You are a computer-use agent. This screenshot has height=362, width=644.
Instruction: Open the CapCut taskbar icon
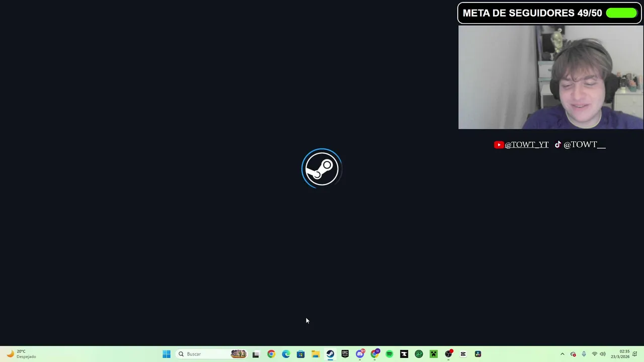point(463,354)
